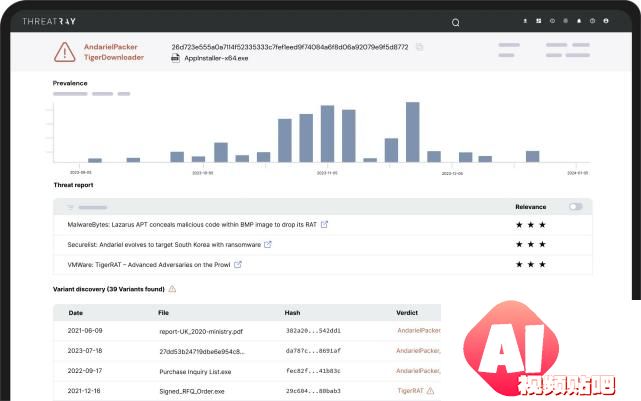The width and height of the screenshot is (641, 401).
Task: Select the full SHA256 hash text
Action: [x=290, y=47]
